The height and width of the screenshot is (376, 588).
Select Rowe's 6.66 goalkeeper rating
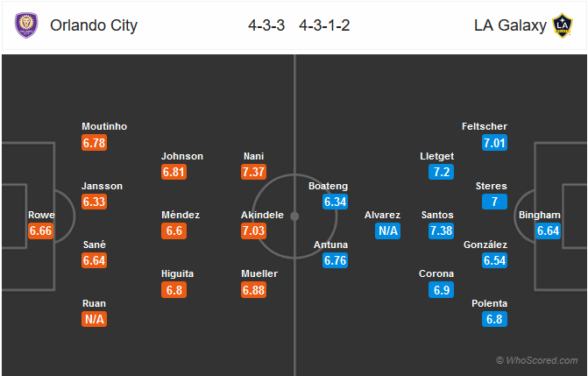(x=40, y=231)
